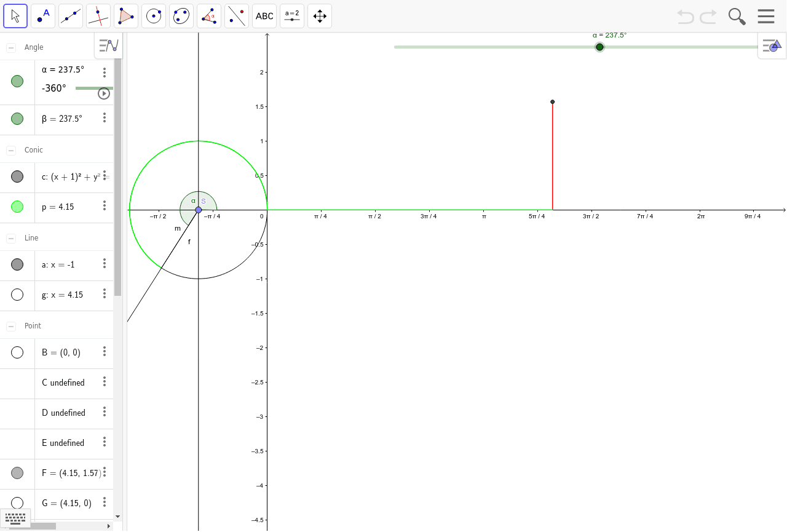Select the Polygon tool
Screen dimensions: 787x532
(126, 16)
